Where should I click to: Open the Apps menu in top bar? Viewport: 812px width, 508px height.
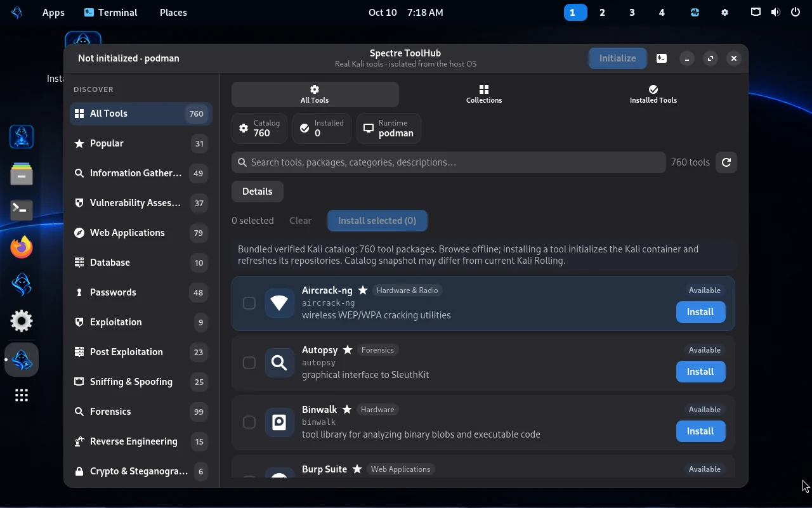point(53,12)
